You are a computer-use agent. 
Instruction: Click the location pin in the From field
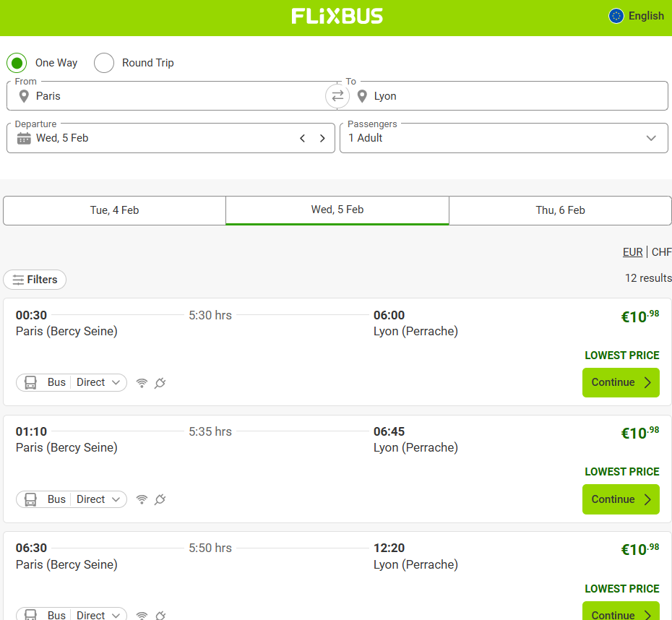[24, 96]
